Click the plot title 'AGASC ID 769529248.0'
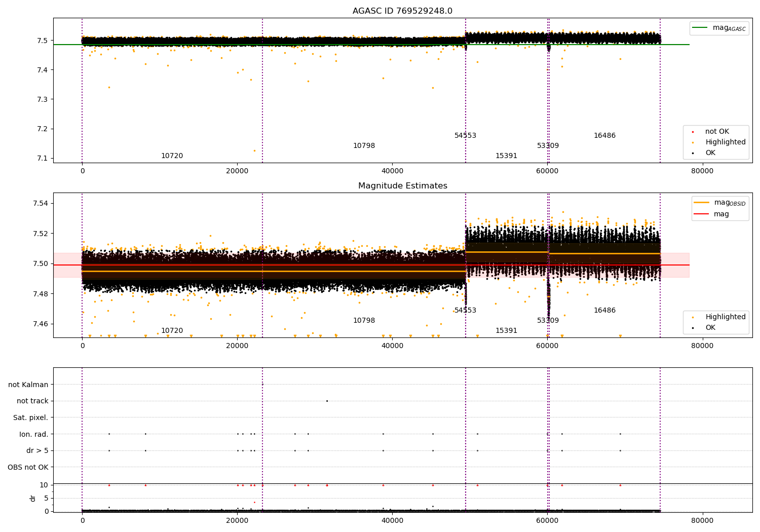 point(402,11)
